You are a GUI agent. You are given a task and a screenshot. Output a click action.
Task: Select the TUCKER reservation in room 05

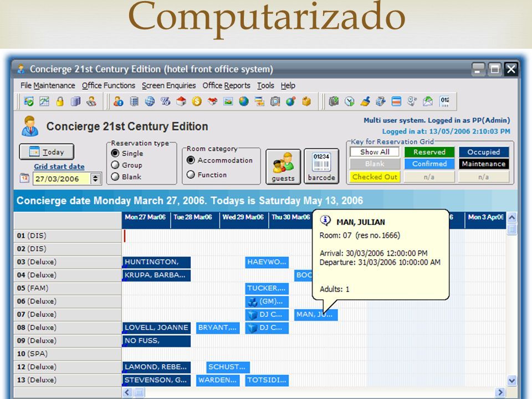[267, 288]
